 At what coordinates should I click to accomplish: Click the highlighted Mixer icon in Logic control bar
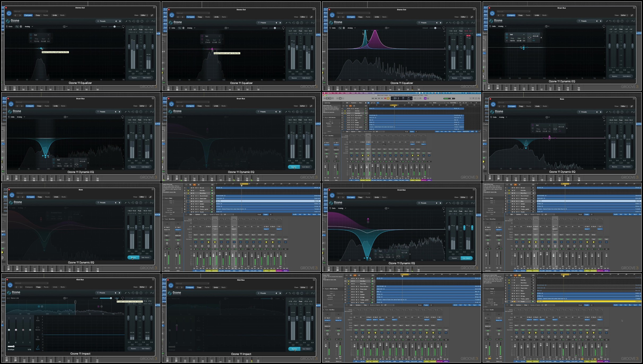click(340, 98)
